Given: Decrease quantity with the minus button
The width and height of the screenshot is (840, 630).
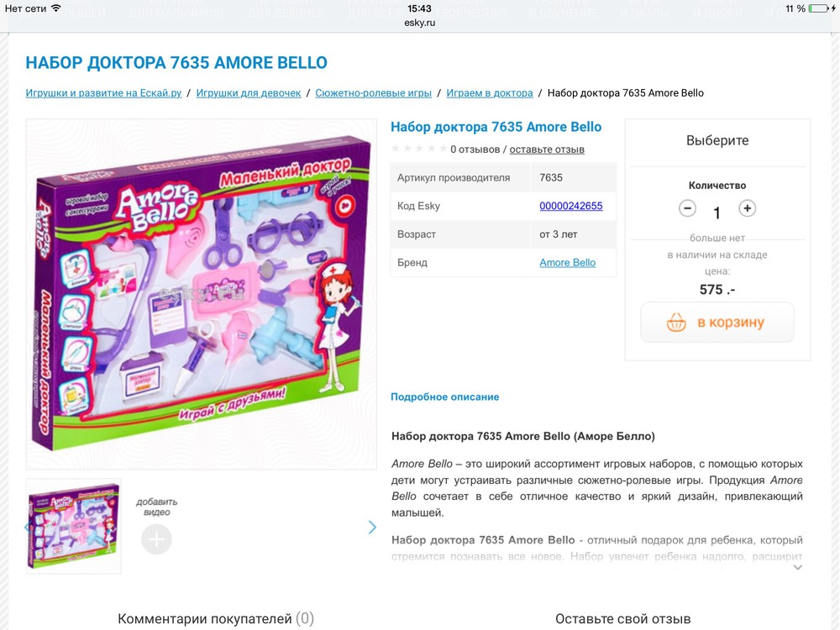Looking at the screenshot, I should point(687,207).
